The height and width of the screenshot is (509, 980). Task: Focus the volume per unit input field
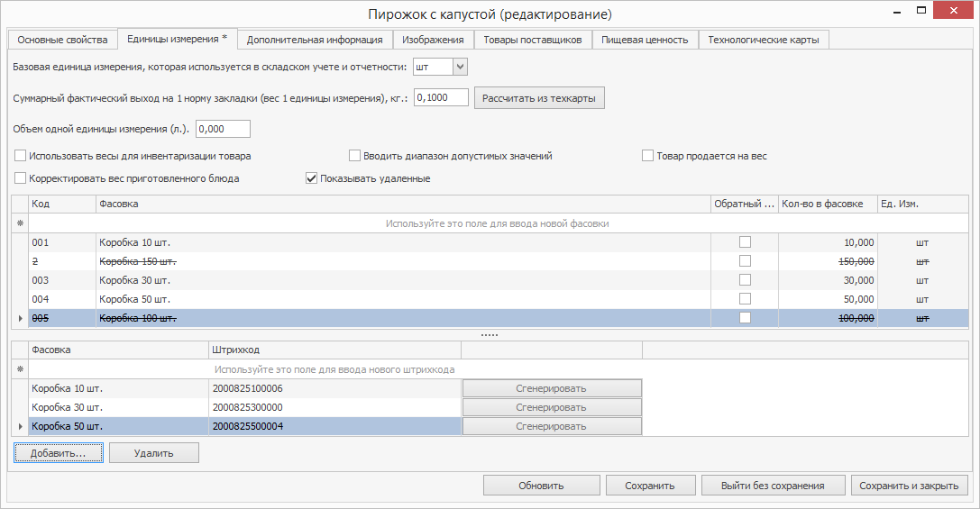[223, 129]
